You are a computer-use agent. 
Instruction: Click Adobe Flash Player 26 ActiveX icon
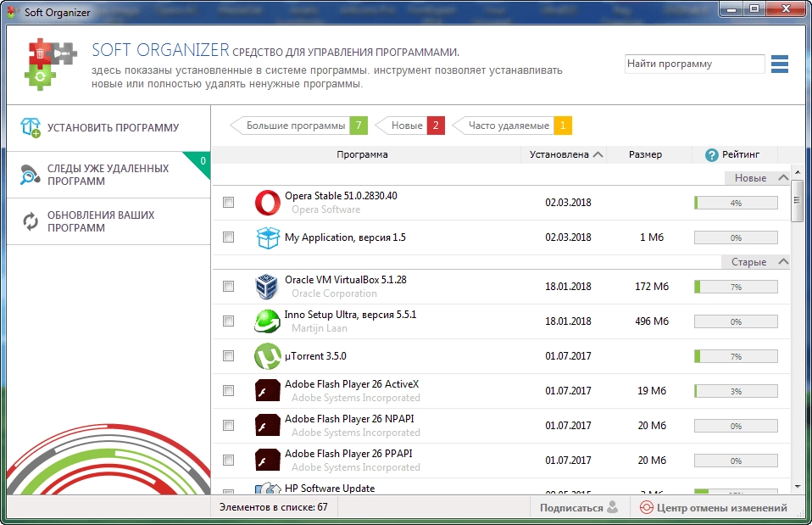pyautogui.click(x=268, y=391)
